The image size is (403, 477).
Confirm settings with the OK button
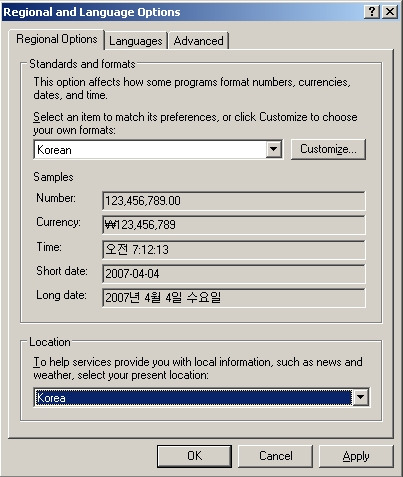click(x=194, y=456)
